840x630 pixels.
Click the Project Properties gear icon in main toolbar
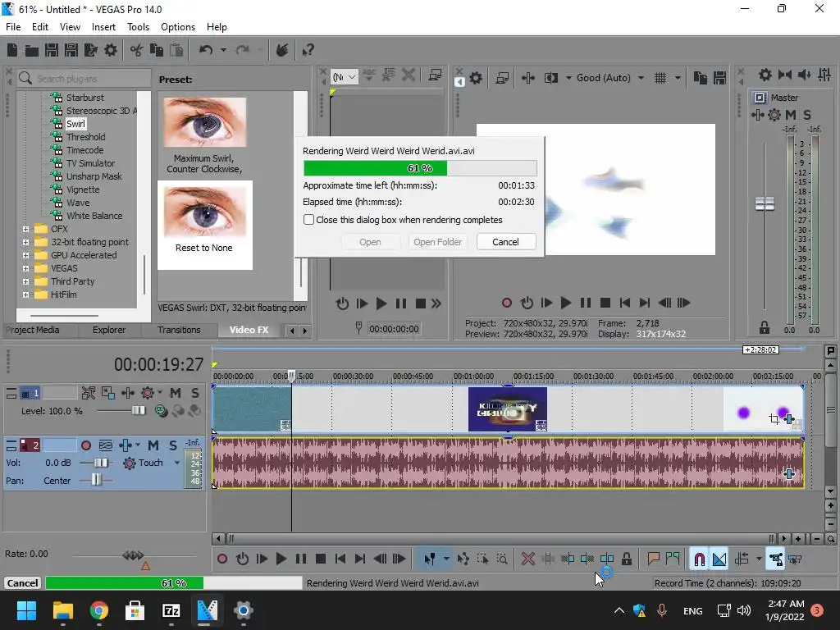click(111, 50)
